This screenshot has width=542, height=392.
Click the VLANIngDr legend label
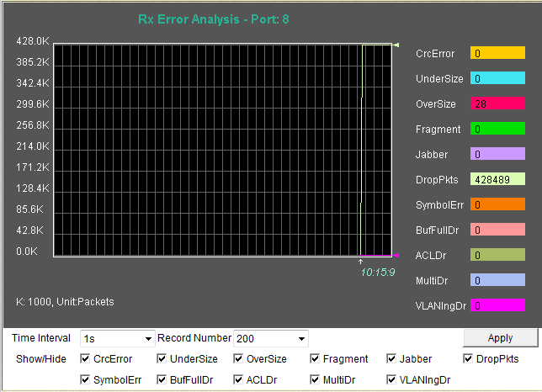point(441,306)
